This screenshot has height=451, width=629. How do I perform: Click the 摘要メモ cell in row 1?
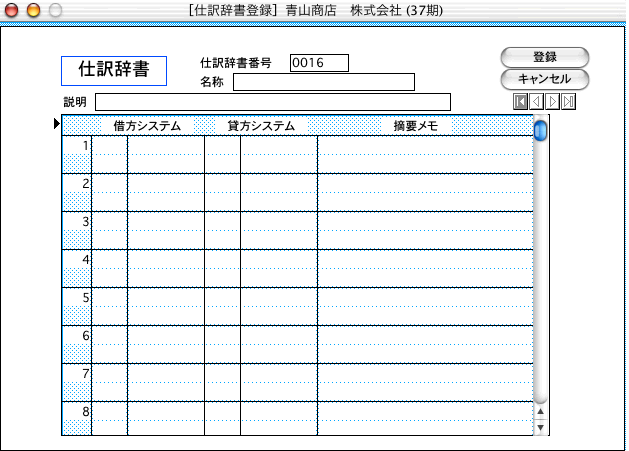[425, 146]
